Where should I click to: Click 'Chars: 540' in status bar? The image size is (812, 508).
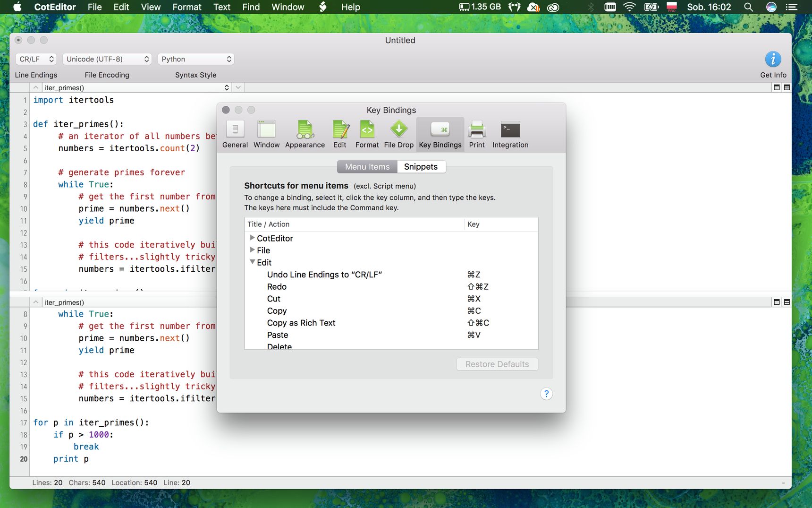click(87, 482)
